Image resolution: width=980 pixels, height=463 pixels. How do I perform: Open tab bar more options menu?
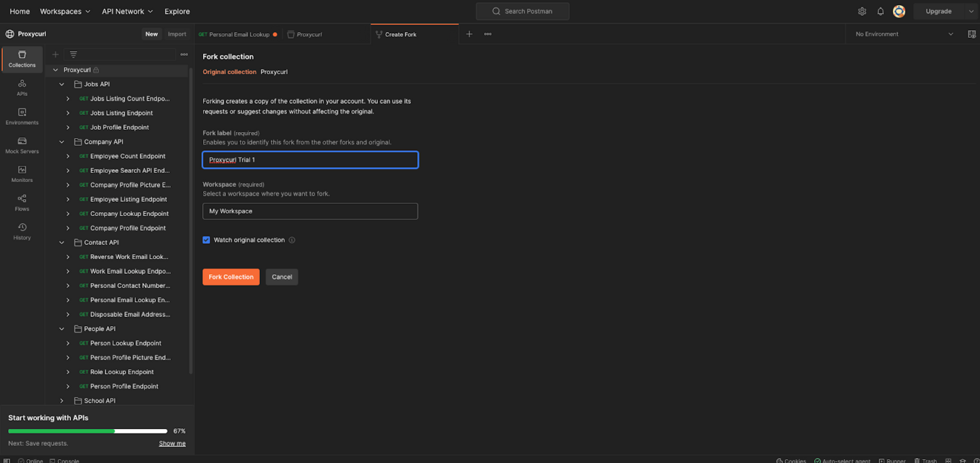(x=488, y=34)
